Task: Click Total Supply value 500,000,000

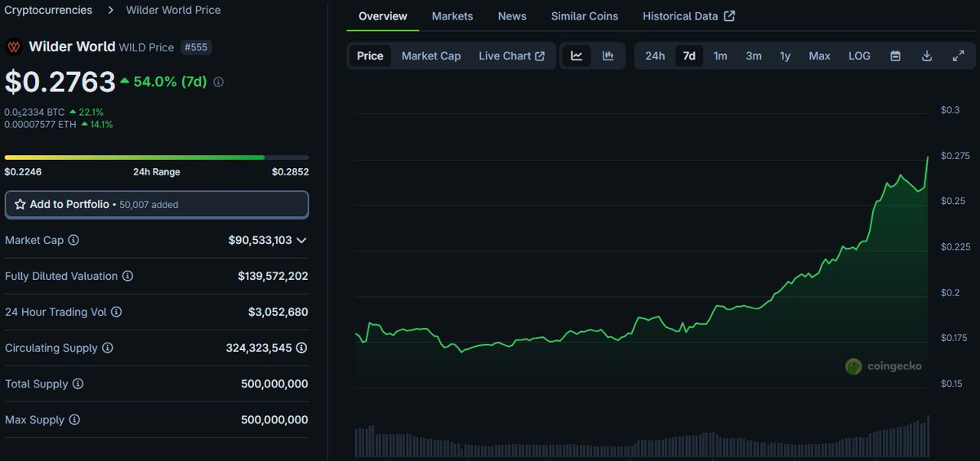Action: click(x=274, y=383)
